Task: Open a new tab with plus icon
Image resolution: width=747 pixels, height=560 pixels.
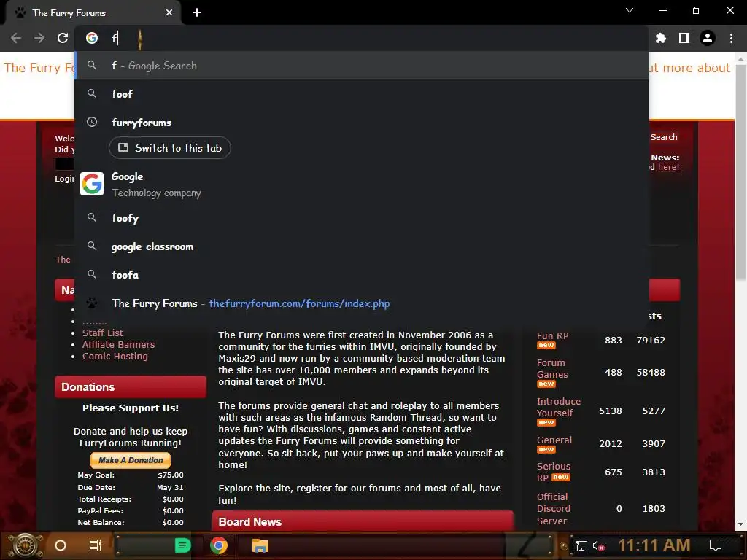Action: (x=197, y=13)
